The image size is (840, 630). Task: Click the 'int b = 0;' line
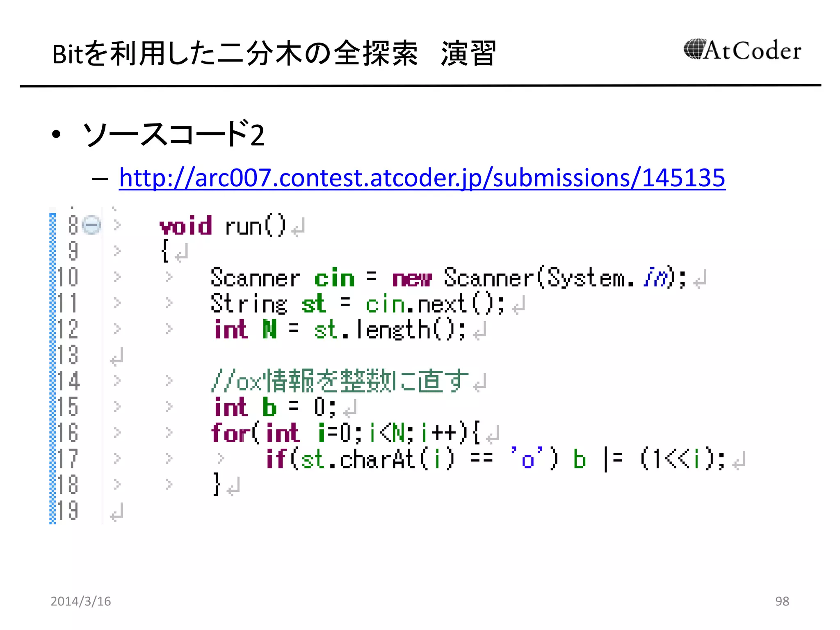(275, 407)
